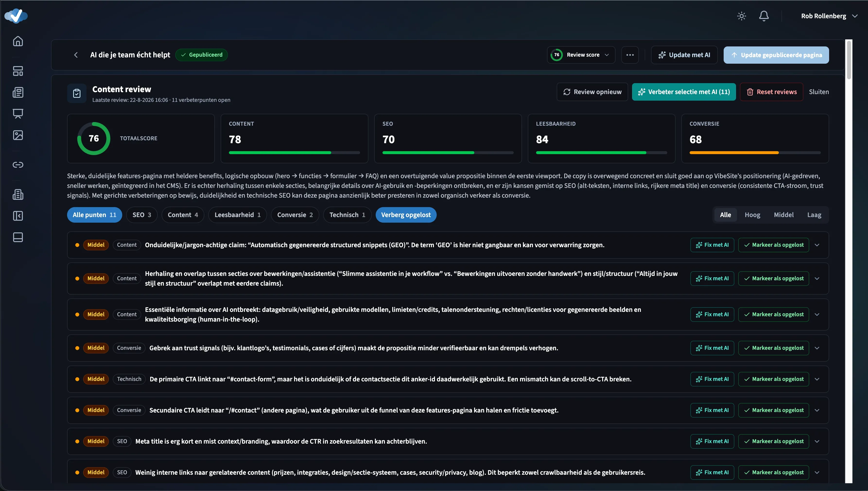Screen dimensions: 868x491
Task: Toggle Verberg opgelost filter
Action: [406, 215]
